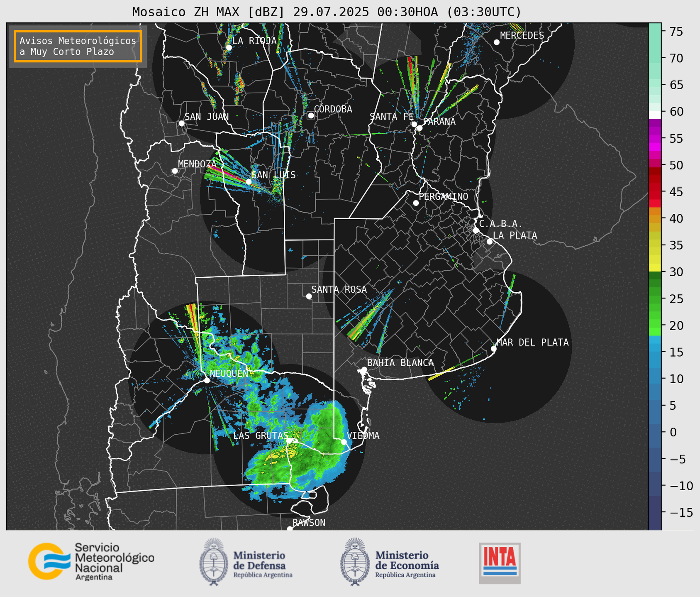Viewport: 700px width, 597px height.
Task: Select the C.A.B.A. city marker dot
Action: coord(476,230)
